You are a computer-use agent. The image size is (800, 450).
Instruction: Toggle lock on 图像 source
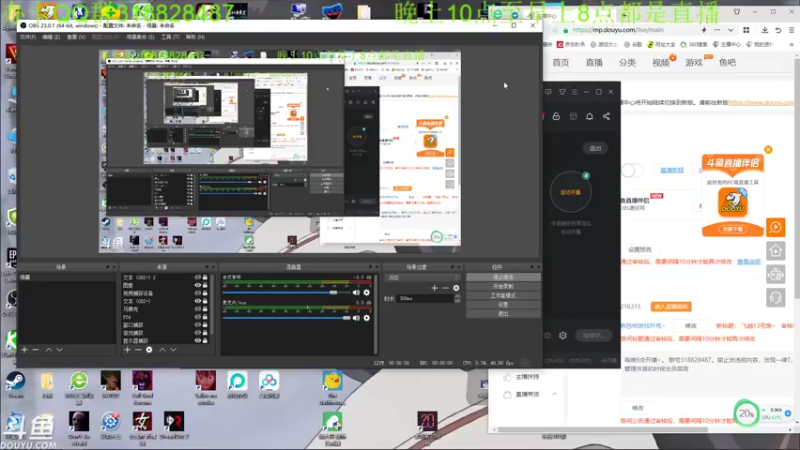click(205, 285)
